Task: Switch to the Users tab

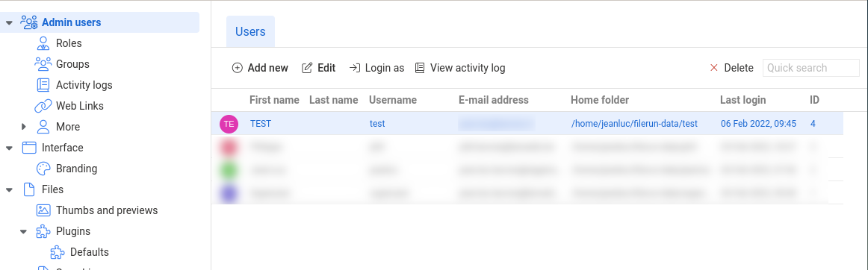Action: click(250, 31)
